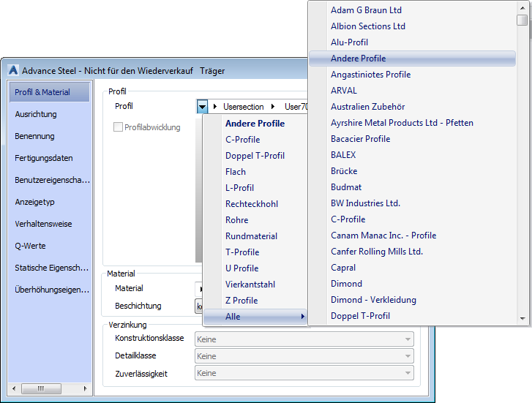Open the Profil dropdown arrow button
This screenshot has height=403, width=532.
tap(202, 107)
